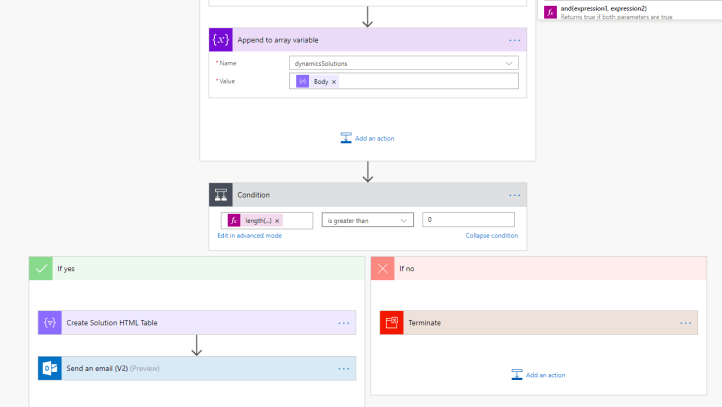Click the Outlook Send an email icon

[50, 368]
